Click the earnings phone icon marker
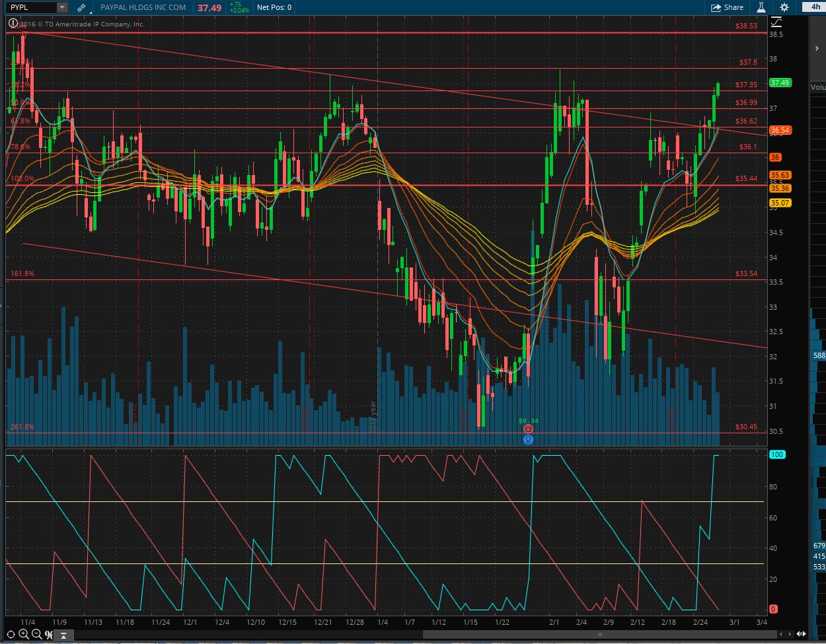Image resolution: width=826 pixels, height=644 pixels. click(528, 429)
